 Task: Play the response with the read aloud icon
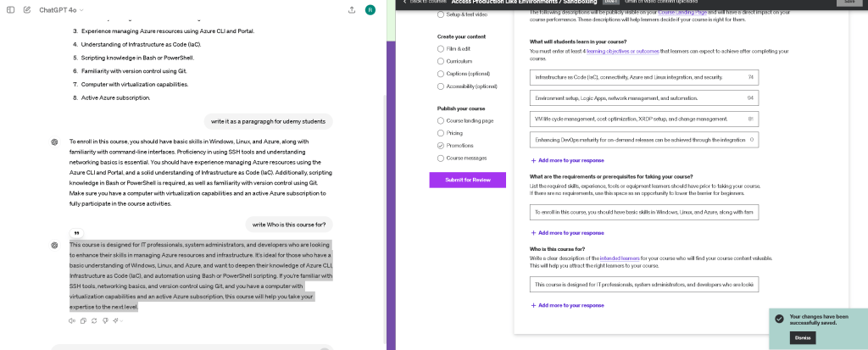[72, 320]
